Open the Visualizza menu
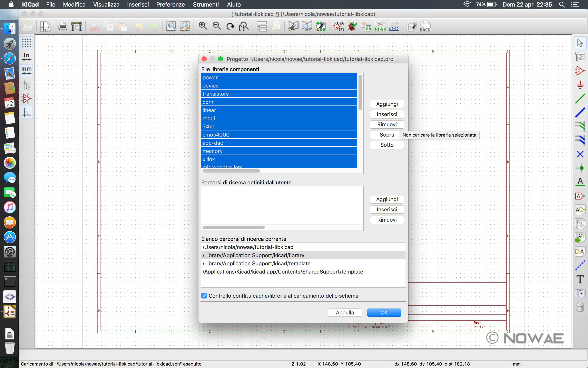This screenshot has width=588, height=368. [106, 4]
